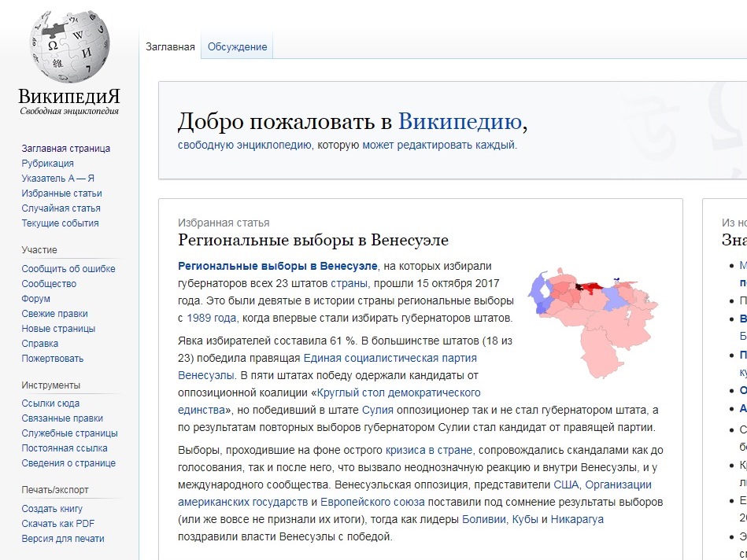This screenshot has width=747, height=560.
Task: Click article heading Региональные выборы в Венесуэле
Action: (313, 240)
